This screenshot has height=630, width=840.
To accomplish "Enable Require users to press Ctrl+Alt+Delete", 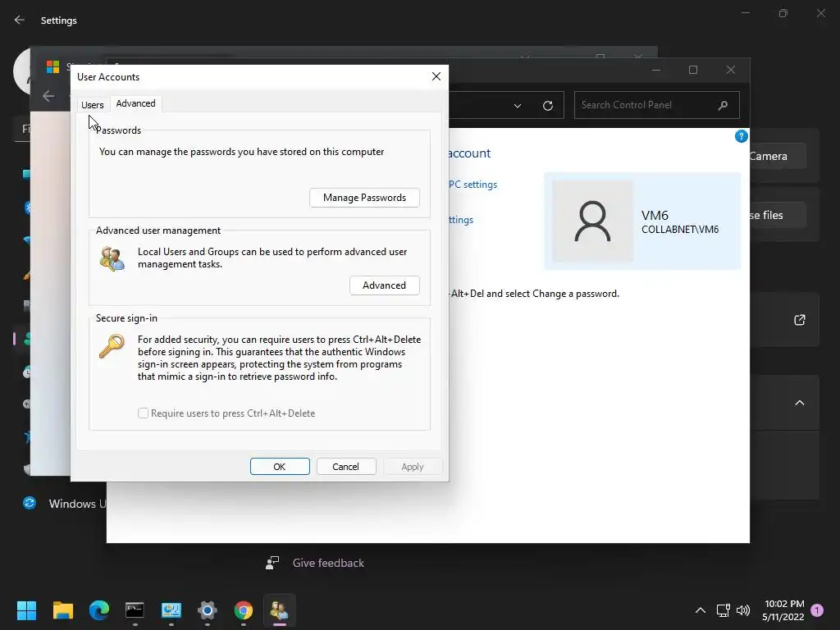I will pyautogui.click(x=143, y=413).
